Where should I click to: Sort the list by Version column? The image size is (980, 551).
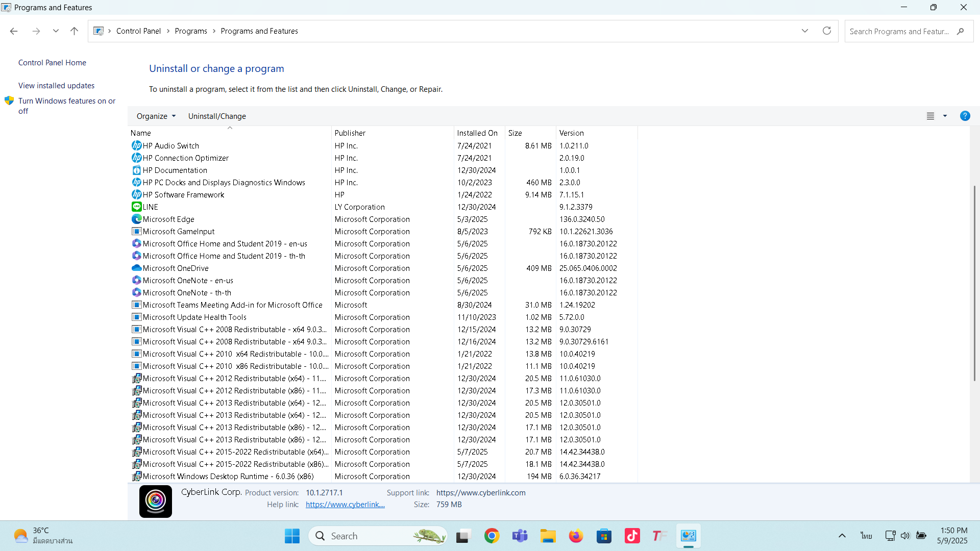(597, 133)
